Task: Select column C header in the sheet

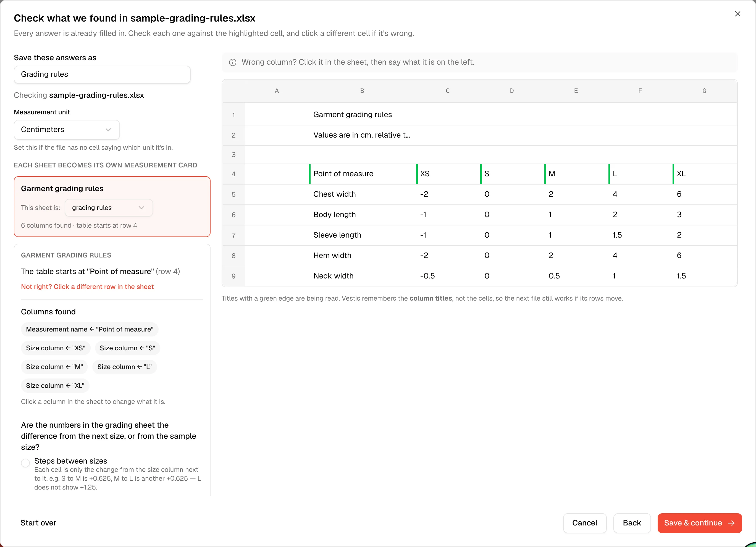Action: click(x=448, y=91)
